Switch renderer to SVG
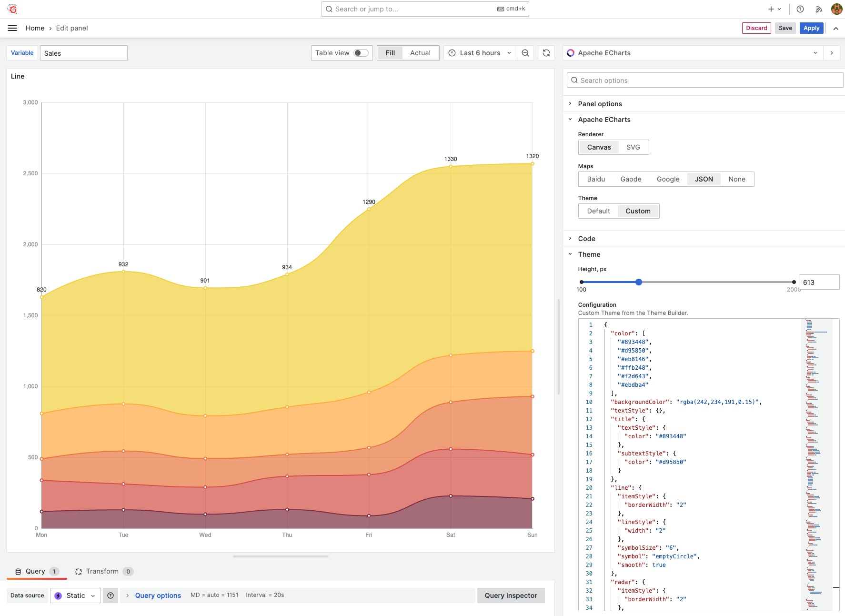 pos(633,147)
